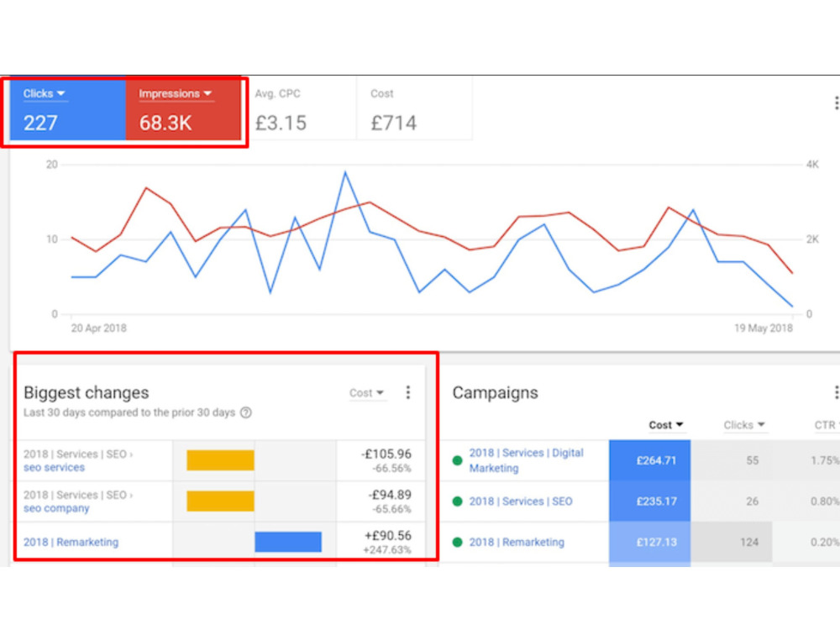The height and width of the screenshot is (630, 840).
Task: Click the 20 Apr 2018 axis label
Action: pyautogui.click(x=98, y=328)
